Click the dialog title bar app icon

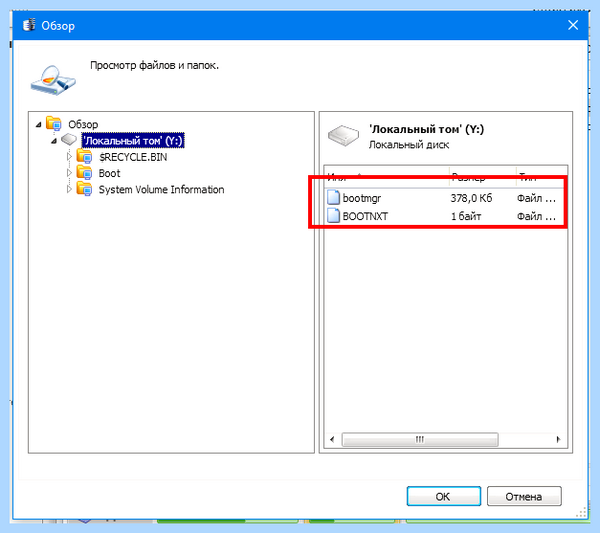pyautogui.click(x=29, y=25)
